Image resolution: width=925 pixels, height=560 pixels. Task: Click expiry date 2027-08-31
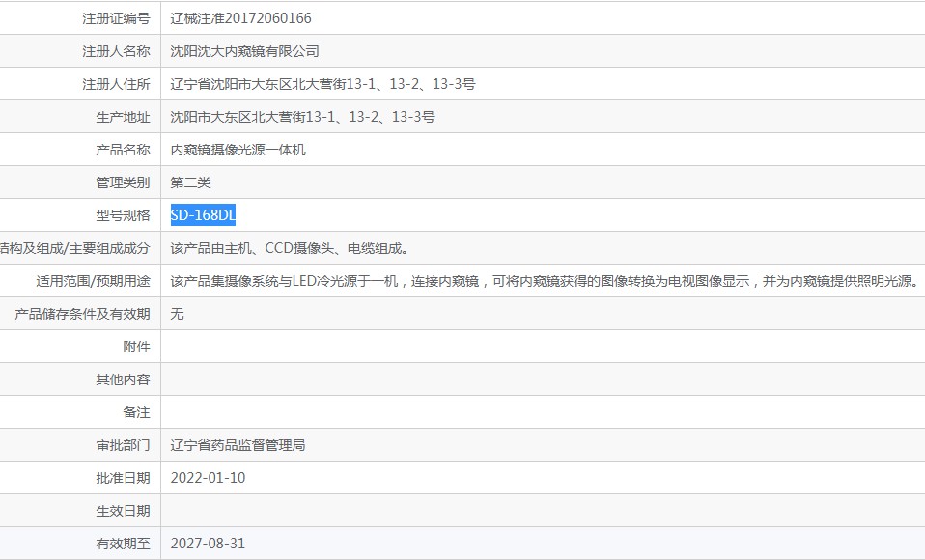(208, 544)
